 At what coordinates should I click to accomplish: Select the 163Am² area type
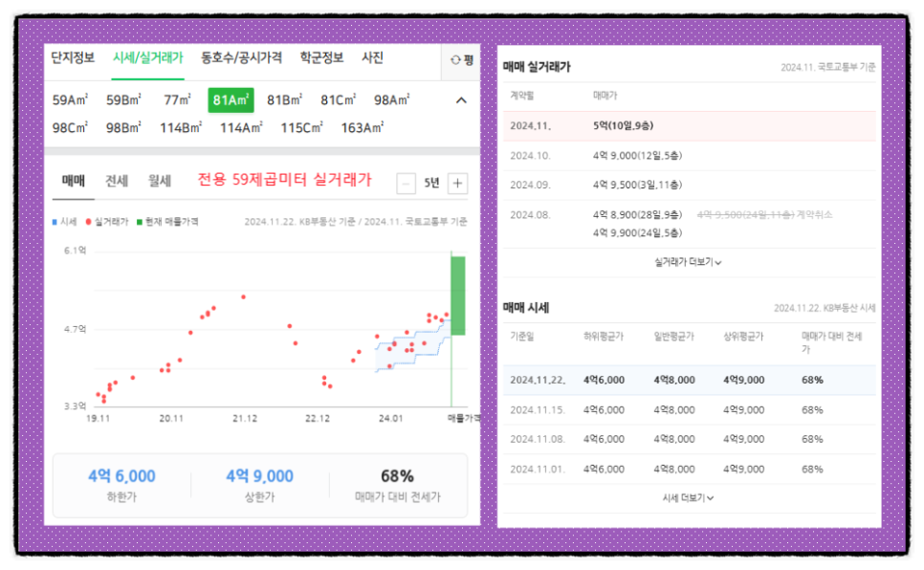(363, 127)
